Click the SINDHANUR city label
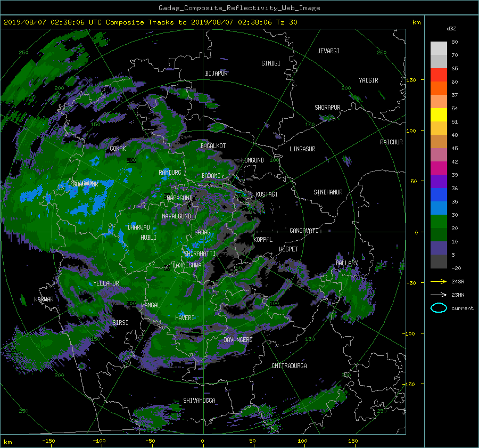479x448 pixels. click(x=328, y=192)
